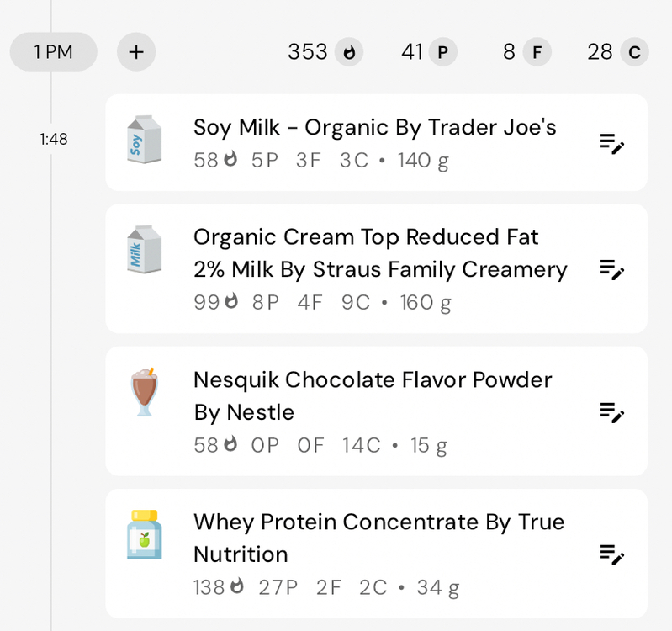This screenshot has height=631, width=672.
Task: Edit the Nesquik Chocolate Powder entry
Action: click(611, 411)
